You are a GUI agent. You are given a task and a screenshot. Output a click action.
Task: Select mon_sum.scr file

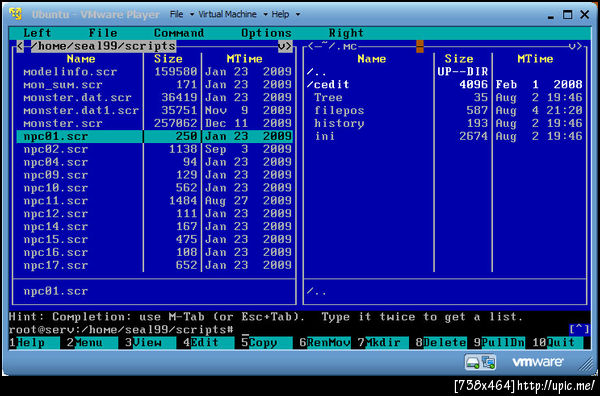coord(155,85)
